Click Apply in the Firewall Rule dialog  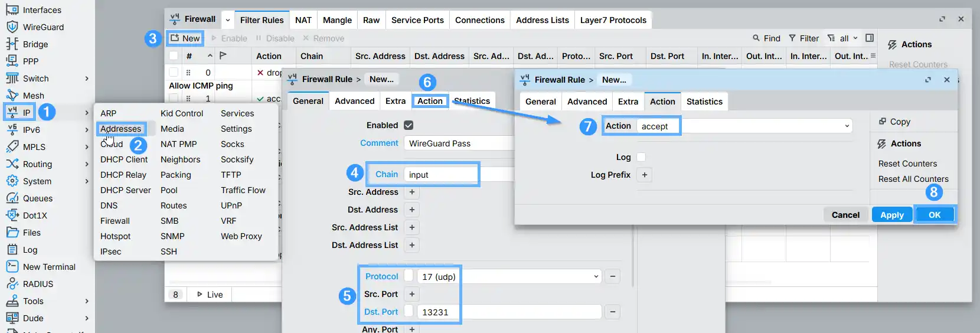coord(892,215)
